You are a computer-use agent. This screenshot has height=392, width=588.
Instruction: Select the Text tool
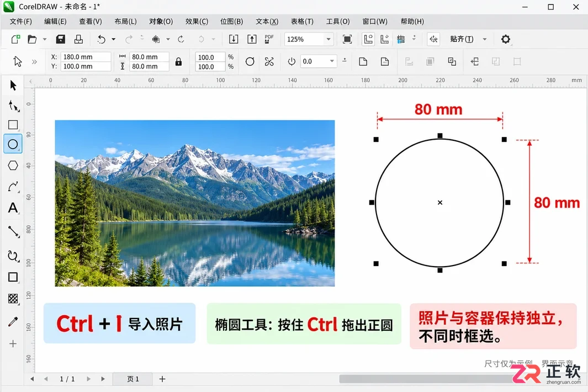point(13,208)
